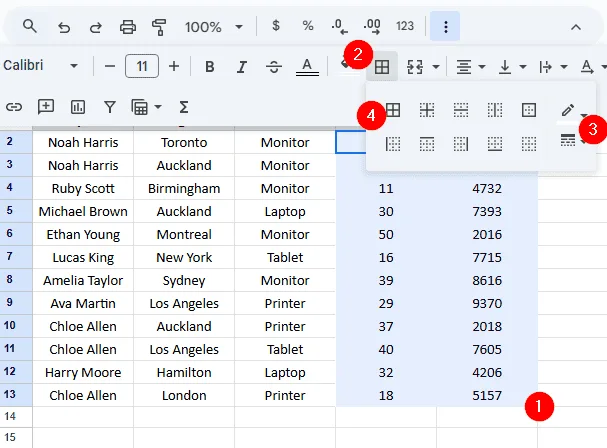Click the three-dot more options button
Screen dimensions: 607x448
[445, 26]
